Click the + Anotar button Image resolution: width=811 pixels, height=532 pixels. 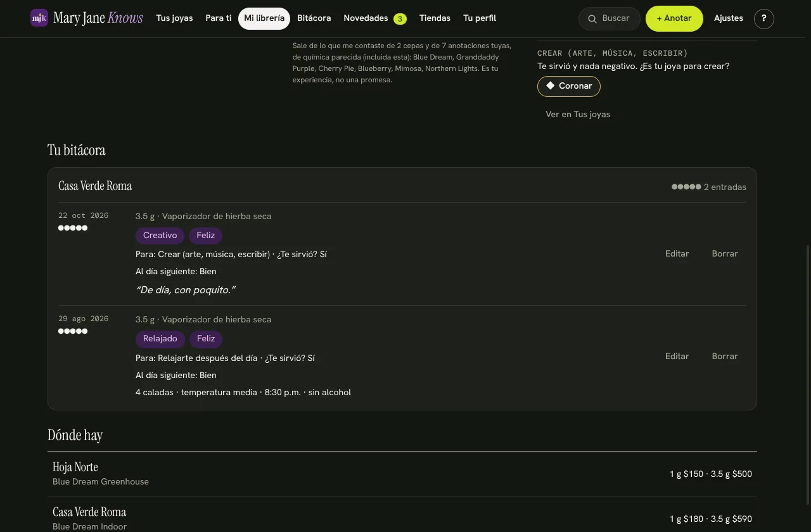click(674, 18)
